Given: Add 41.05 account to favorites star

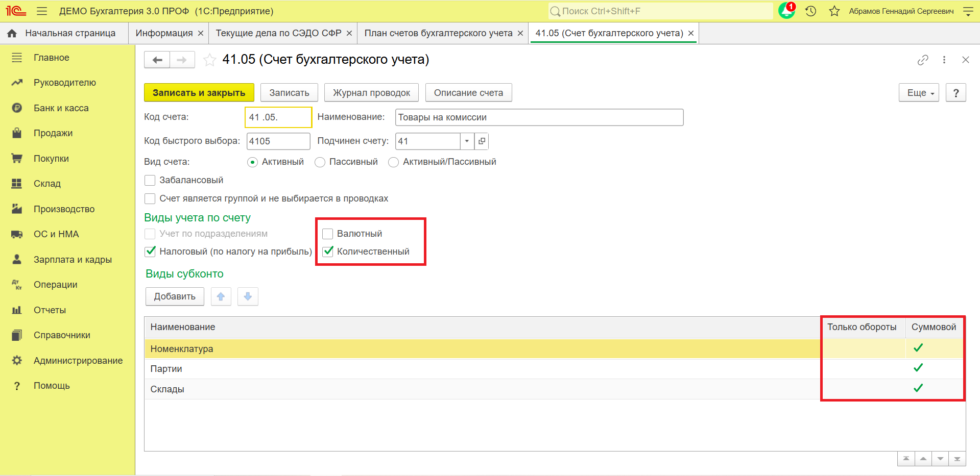Looking at the screenshot, I should (209, 60).
